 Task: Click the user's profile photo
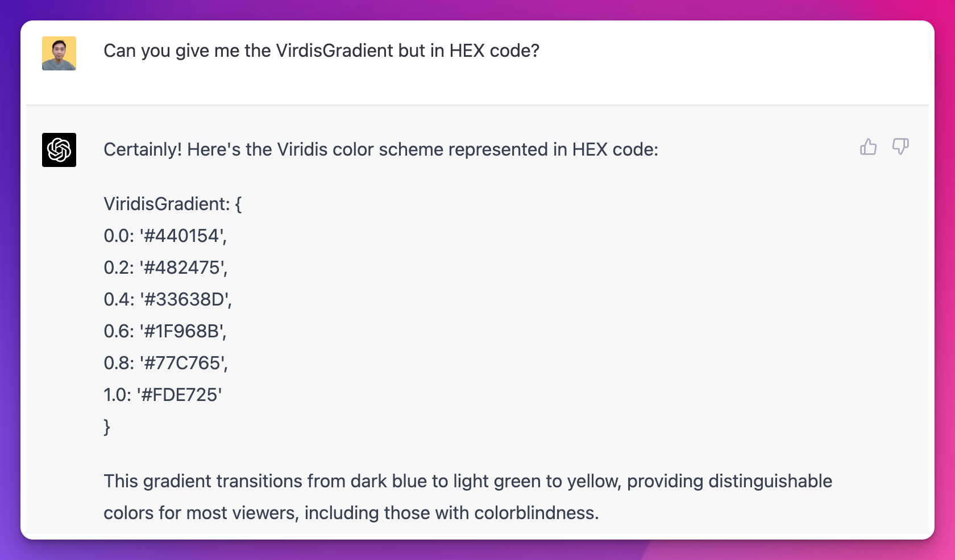pyautogui.click(x=59, y=53)
